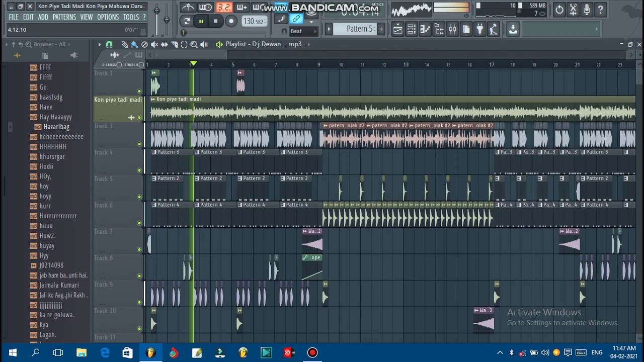Expand the Browser options arrow

tap(7, 44)
